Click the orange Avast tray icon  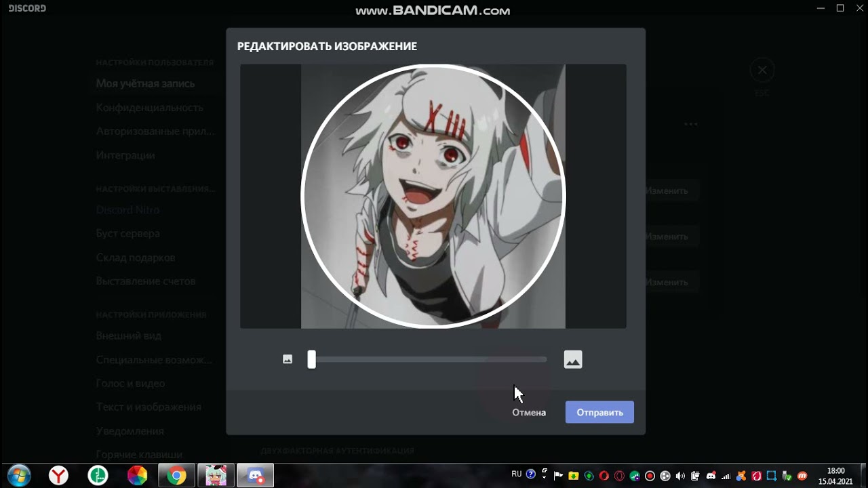pos(741,476)
